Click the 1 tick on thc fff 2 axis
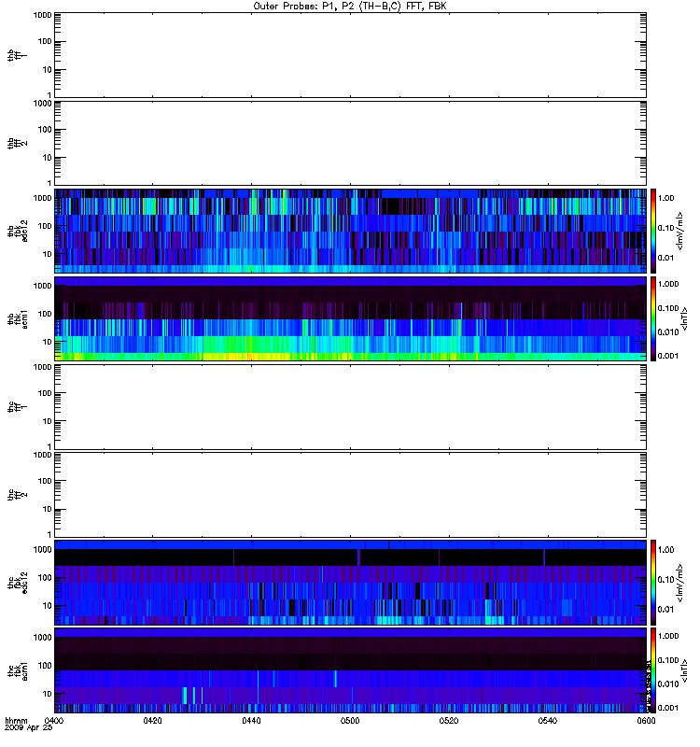The height and width of the screenshot is (747, 700). tap(49, 534)
